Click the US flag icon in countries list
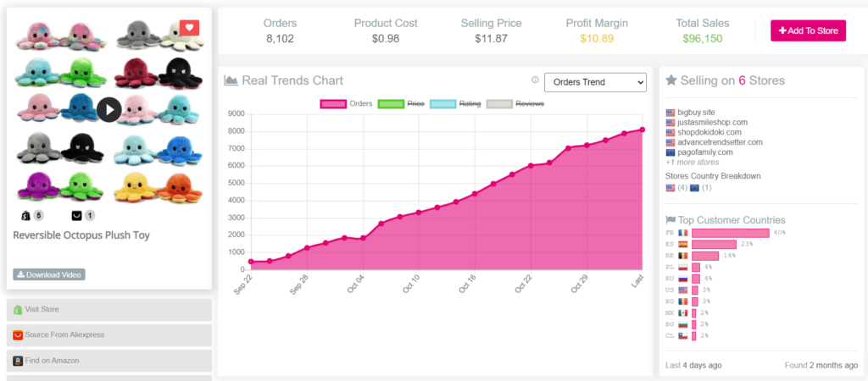The width and height of the screenshot is (868, 381). coord(682,290)
